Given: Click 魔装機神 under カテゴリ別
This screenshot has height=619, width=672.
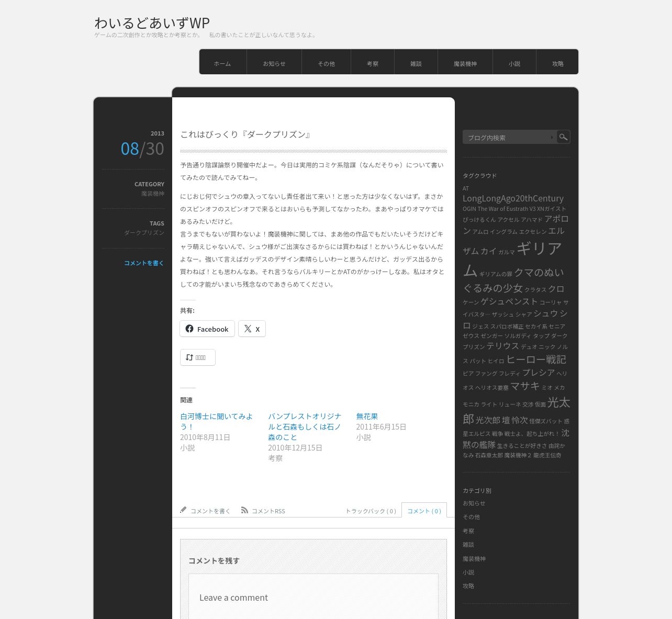Looking at the screenshot, I should point(474,559).
